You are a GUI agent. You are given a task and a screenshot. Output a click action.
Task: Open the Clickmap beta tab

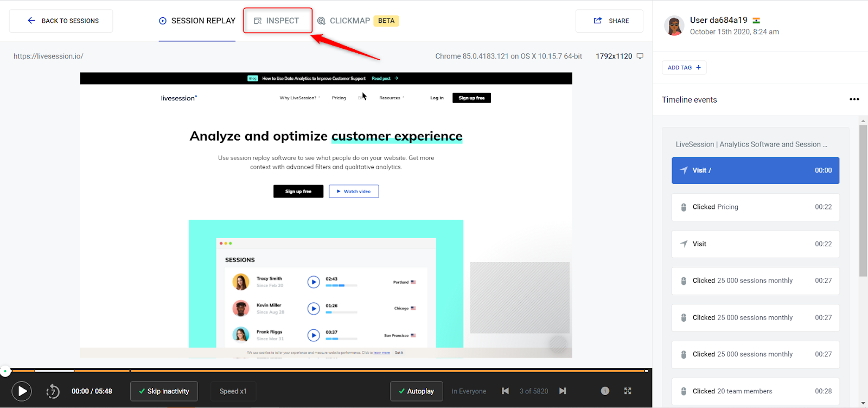pyautogui.click(x=358, y=21)
